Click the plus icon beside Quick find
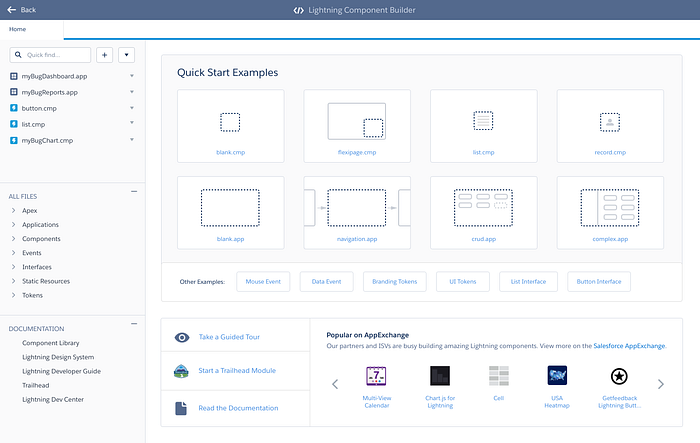This screenshot has width=700, height=443. pyautogui.click(x=105, y=55)
